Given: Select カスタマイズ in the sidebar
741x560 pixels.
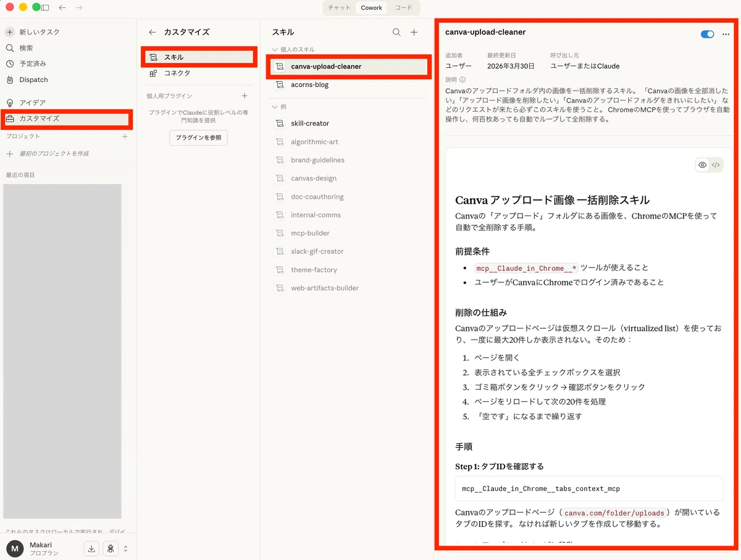Looking at the screenshot, I should [x=67, y=119].
